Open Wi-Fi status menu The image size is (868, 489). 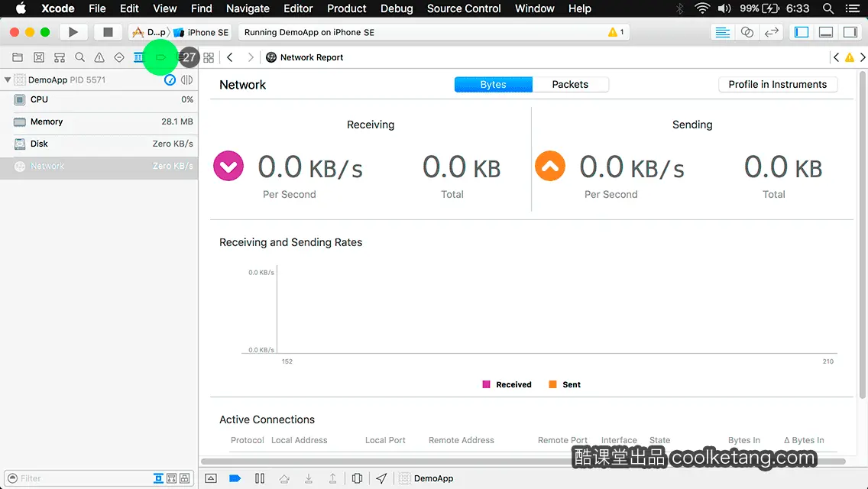point(702,8)
